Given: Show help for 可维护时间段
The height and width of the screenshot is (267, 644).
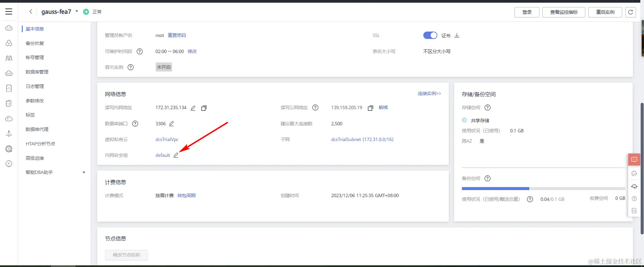Looking at the screenshot, I should [x=140, y=51].
